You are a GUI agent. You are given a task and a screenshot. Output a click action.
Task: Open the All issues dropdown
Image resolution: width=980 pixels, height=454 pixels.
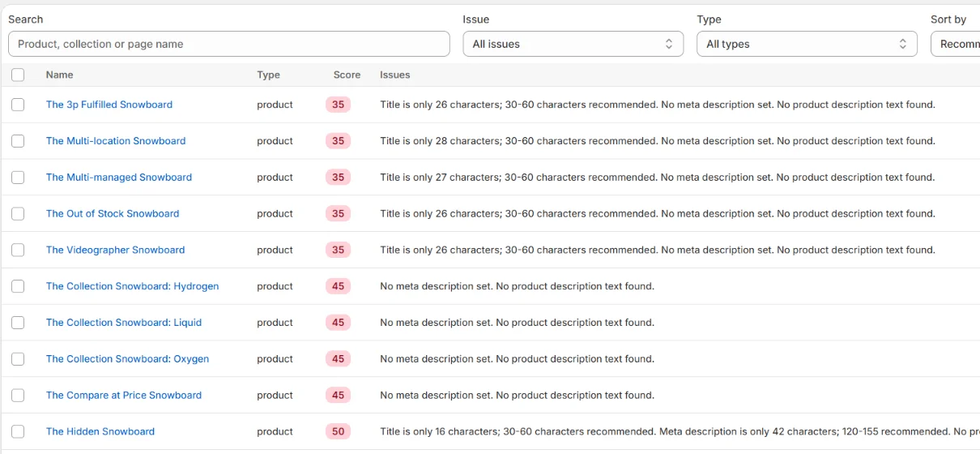pos(573,44)
